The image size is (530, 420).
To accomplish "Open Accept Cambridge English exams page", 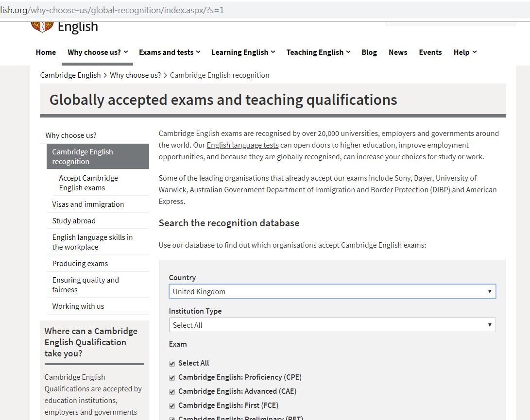I will (88, 183).
